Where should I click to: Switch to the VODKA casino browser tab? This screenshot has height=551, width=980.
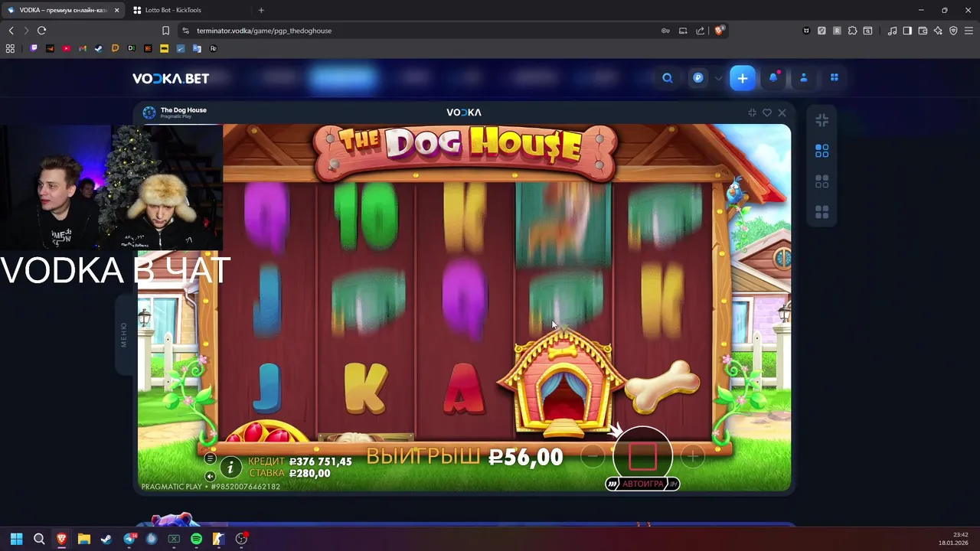(63, 10)
